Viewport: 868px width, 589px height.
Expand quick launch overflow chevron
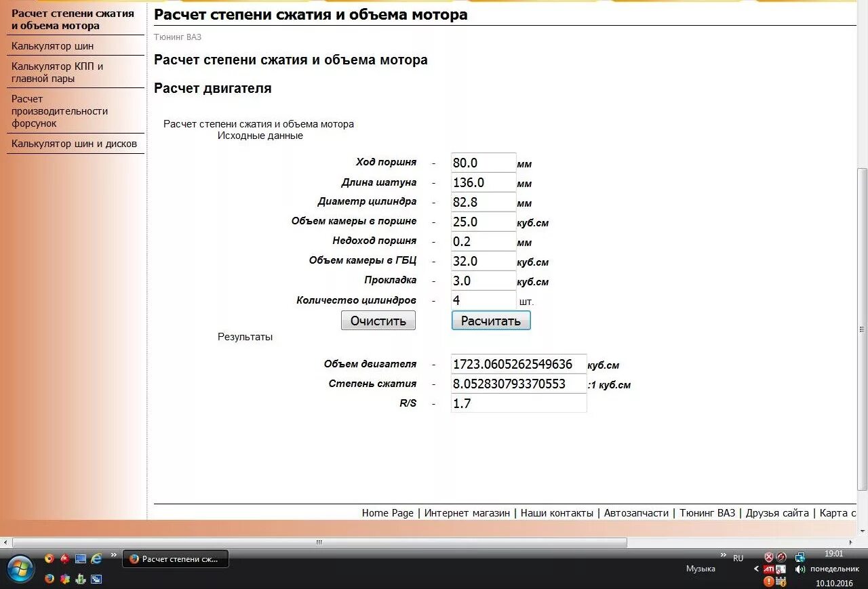[114, 555]
